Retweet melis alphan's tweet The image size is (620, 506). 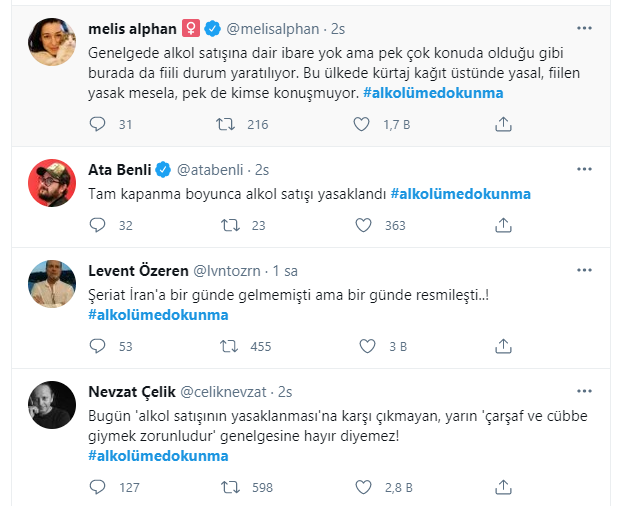[x=228, y=125]
